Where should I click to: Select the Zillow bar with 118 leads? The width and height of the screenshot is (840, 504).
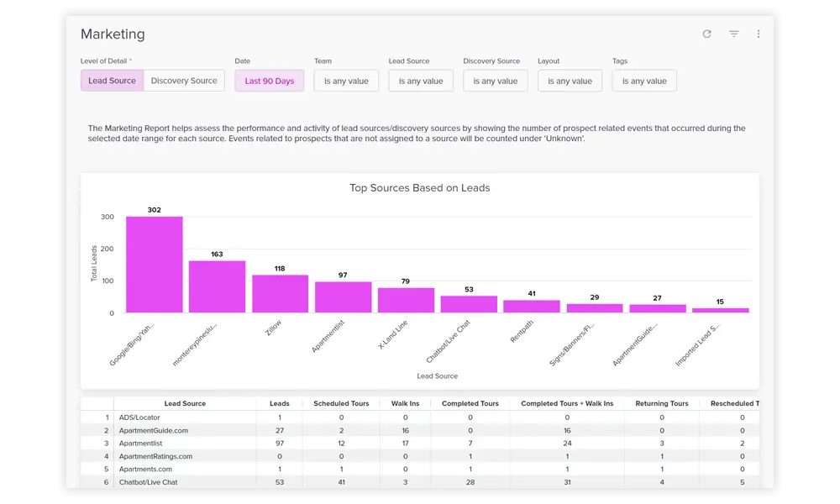(281, 294)
